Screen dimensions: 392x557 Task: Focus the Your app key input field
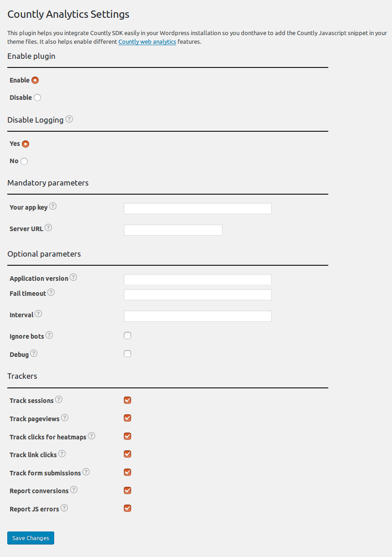198,209
